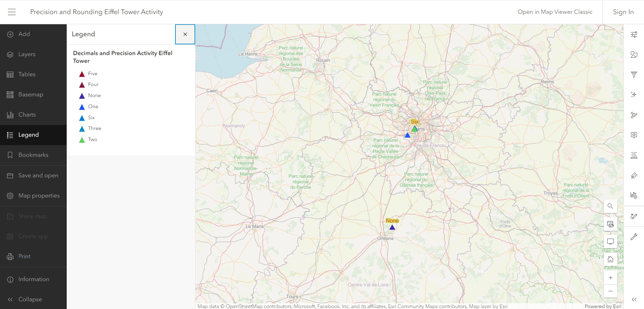Image resolution: width=644 pixels, height=309 pixels.
Task: Select Bookmarks in the sidebar
Action: coord(33,155)
